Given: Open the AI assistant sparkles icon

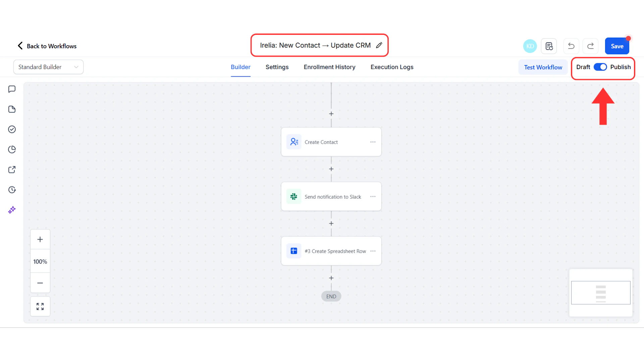Looking at the screenshot, I should pos(12,210).
